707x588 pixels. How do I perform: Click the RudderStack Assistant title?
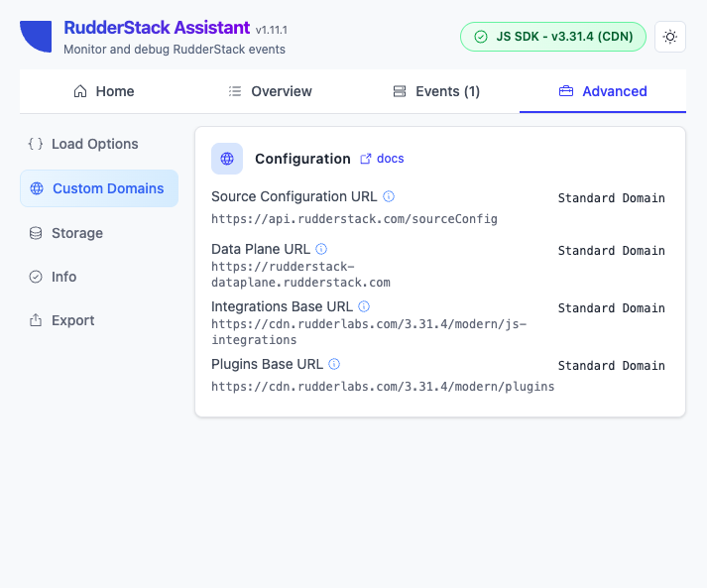tap(157, 28)
